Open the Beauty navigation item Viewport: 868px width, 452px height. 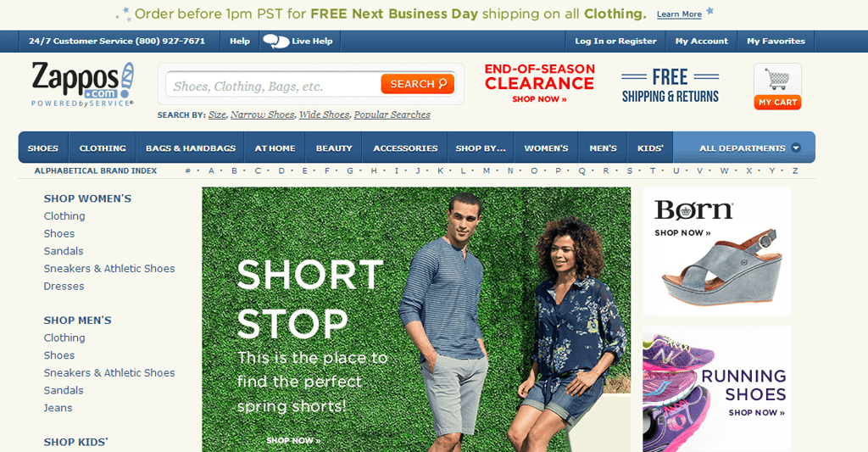(334, 148)
